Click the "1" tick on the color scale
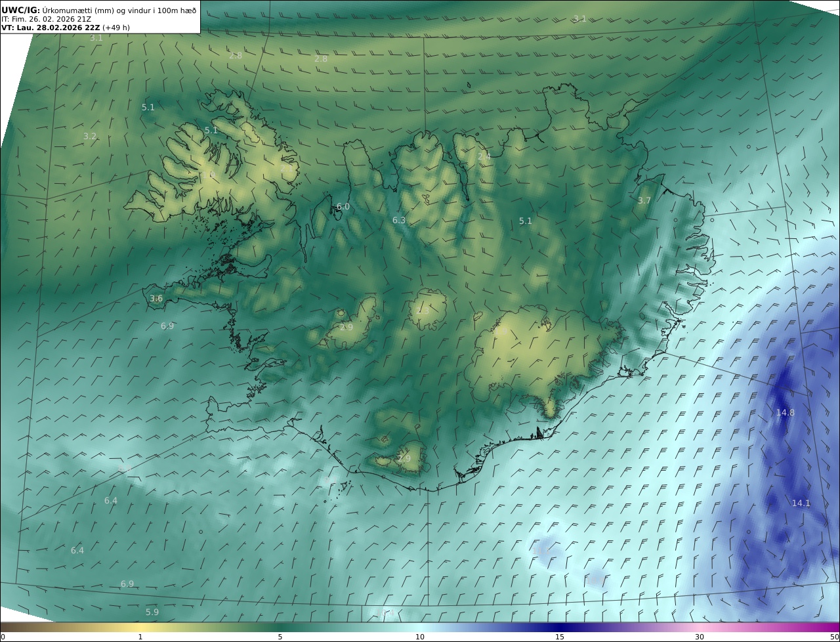The height and width of the screenshot is (642, 840). [x=140, y=637]
